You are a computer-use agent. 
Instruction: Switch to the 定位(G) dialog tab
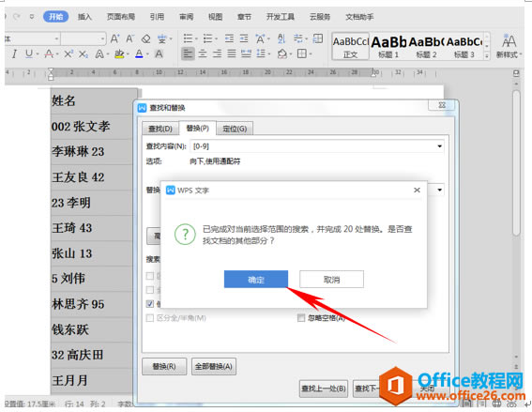pos(235,129)
